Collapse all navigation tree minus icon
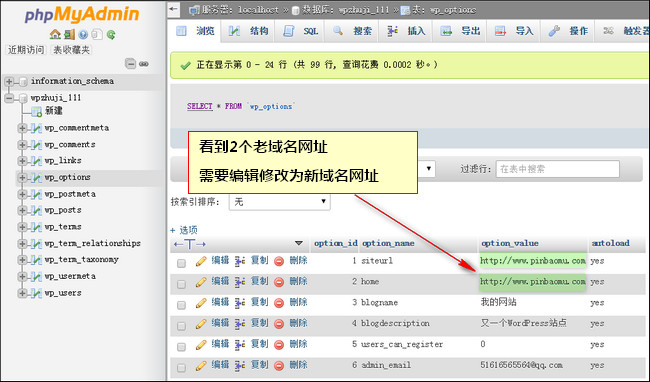The width and height of the screenshot is (650, 382). (x=130, y=64)
